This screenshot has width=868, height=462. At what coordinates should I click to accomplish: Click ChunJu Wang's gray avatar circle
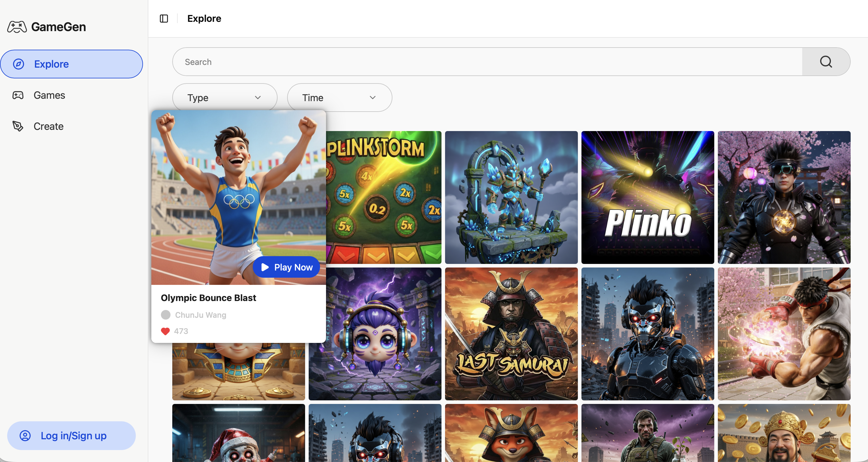point(165,315)
